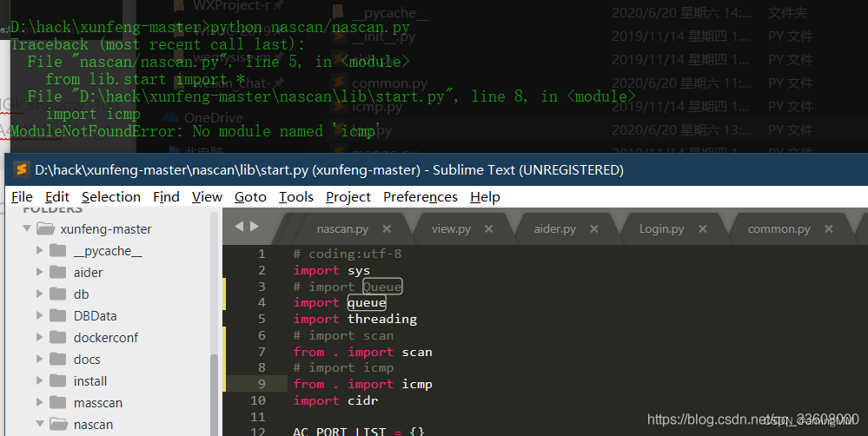This screenshot has width=868, height=436.
Task: Click line number 9 in gutter
Action: point(262,383)
